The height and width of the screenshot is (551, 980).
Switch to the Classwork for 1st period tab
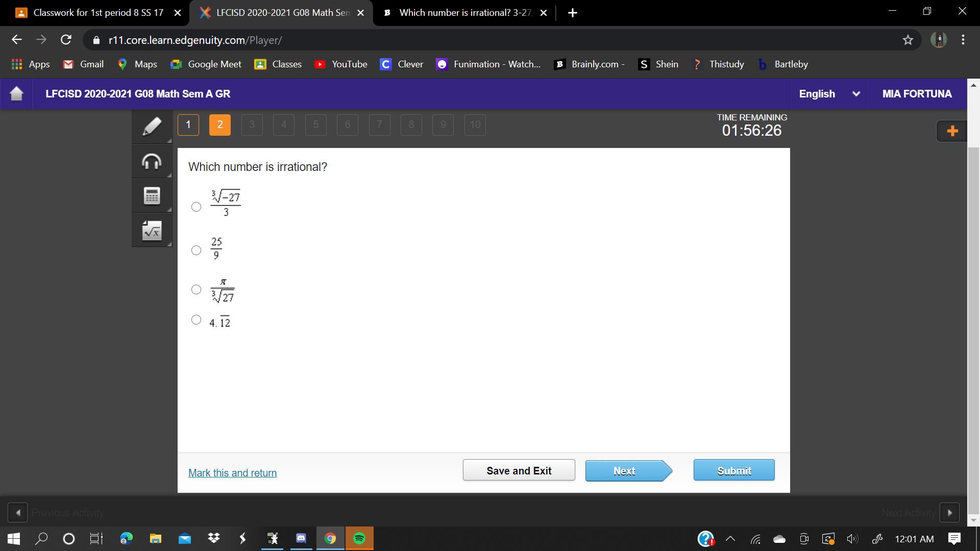[x=97, y=13]
